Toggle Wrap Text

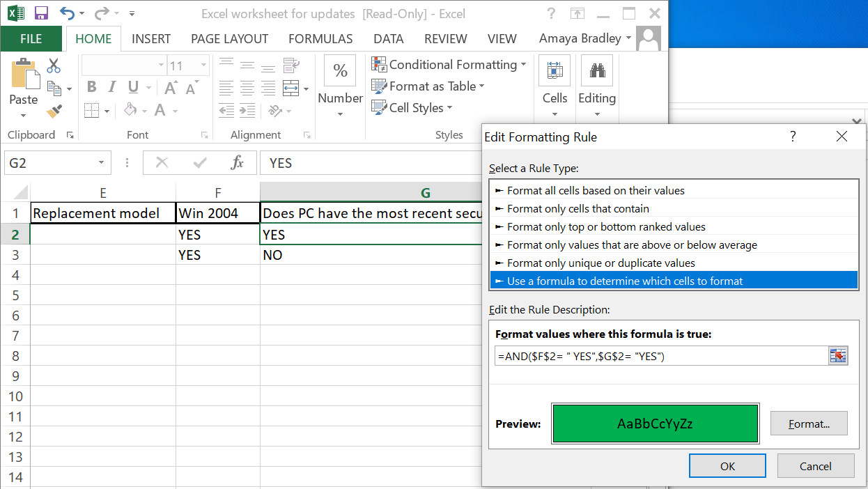pyautogui.click(x=292, y=66)
